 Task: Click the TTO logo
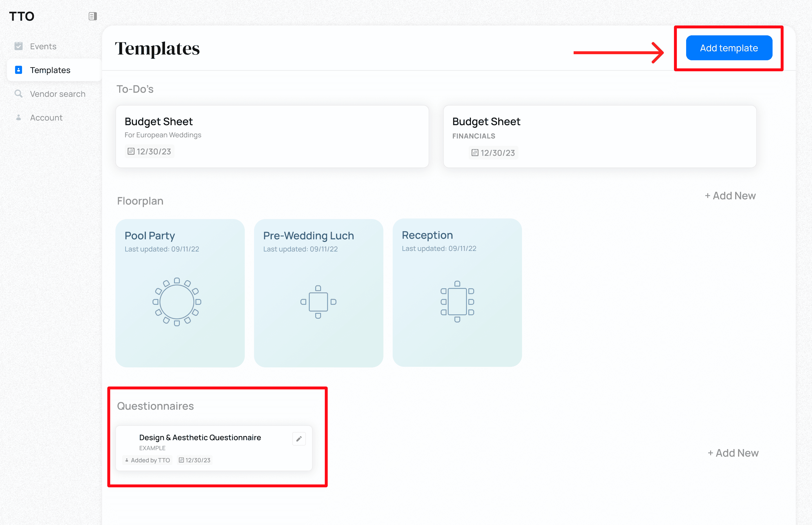pyautogui.click(x=21, y=16)
